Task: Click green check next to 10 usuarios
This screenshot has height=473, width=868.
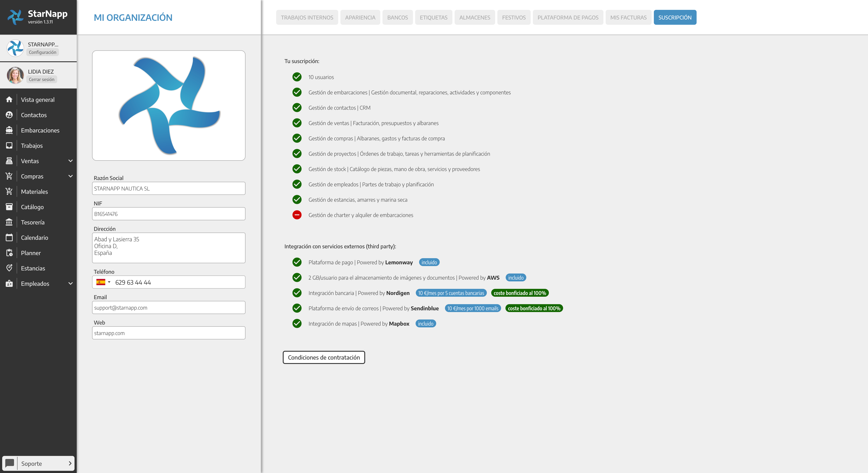Action: (x=297, y=77)
